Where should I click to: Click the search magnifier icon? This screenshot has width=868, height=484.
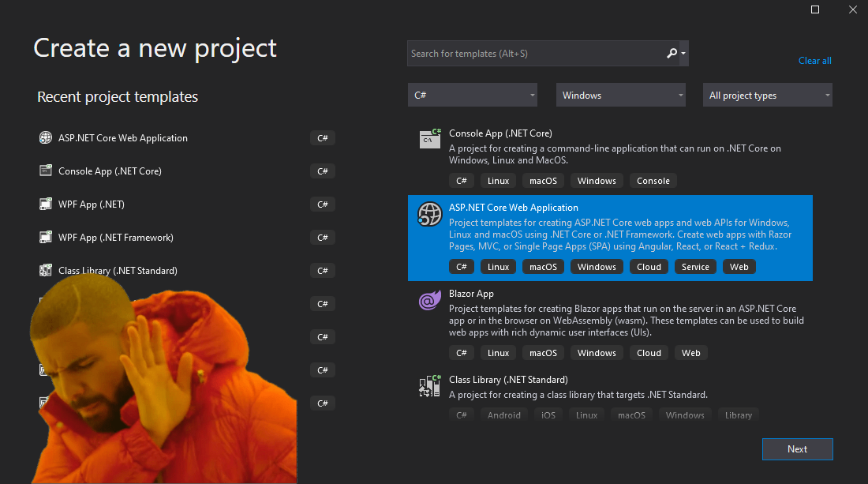click(x=672, y=53)
